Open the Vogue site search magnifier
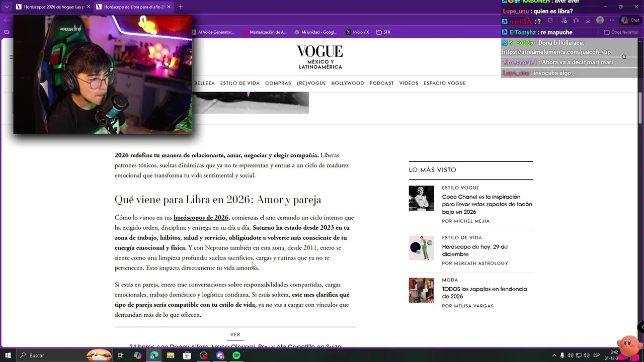 coord(624,57)
